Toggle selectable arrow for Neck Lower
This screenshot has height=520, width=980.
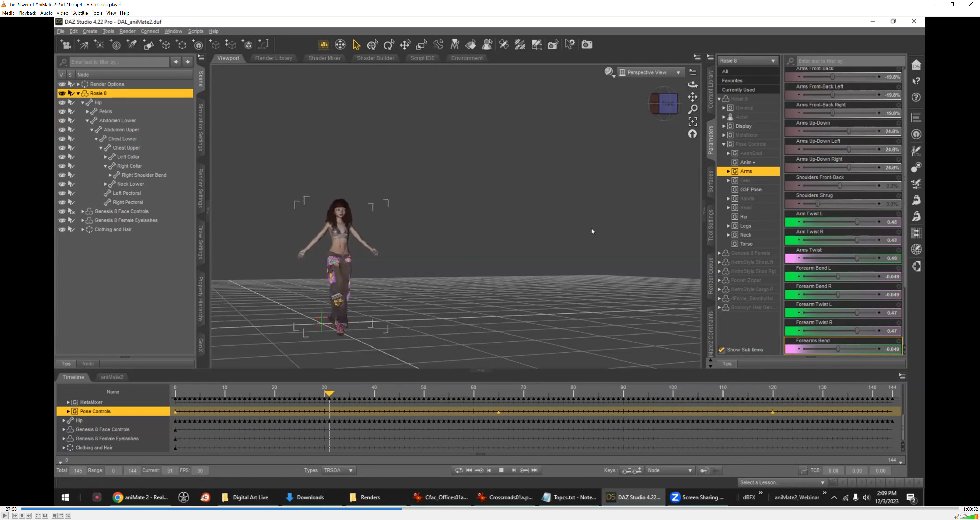[x=71, y=184]
